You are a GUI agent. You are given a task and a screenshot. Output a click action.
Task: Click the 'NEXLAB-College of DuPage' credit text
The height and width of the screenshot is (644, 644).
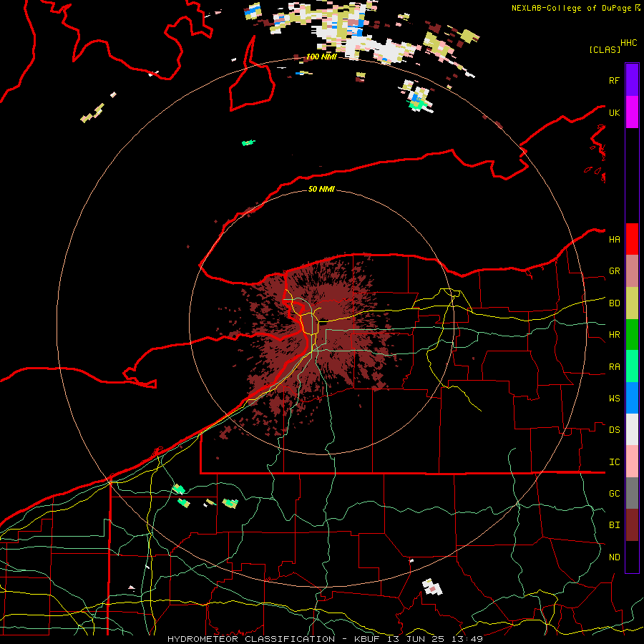[571, 8]
